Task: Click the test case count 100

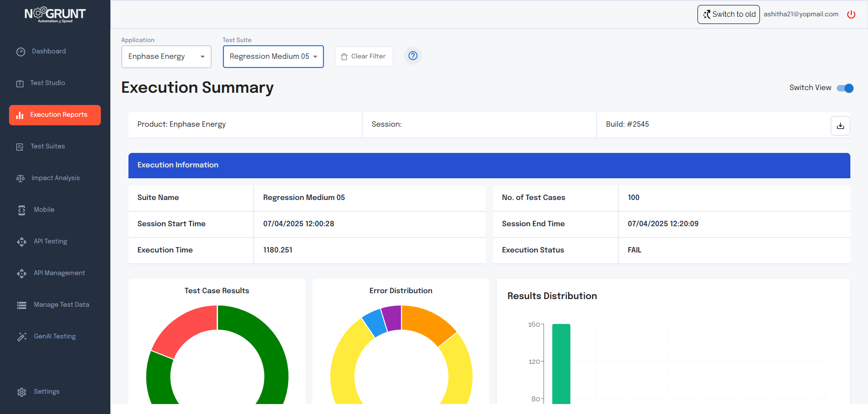Action: (634, 198)
